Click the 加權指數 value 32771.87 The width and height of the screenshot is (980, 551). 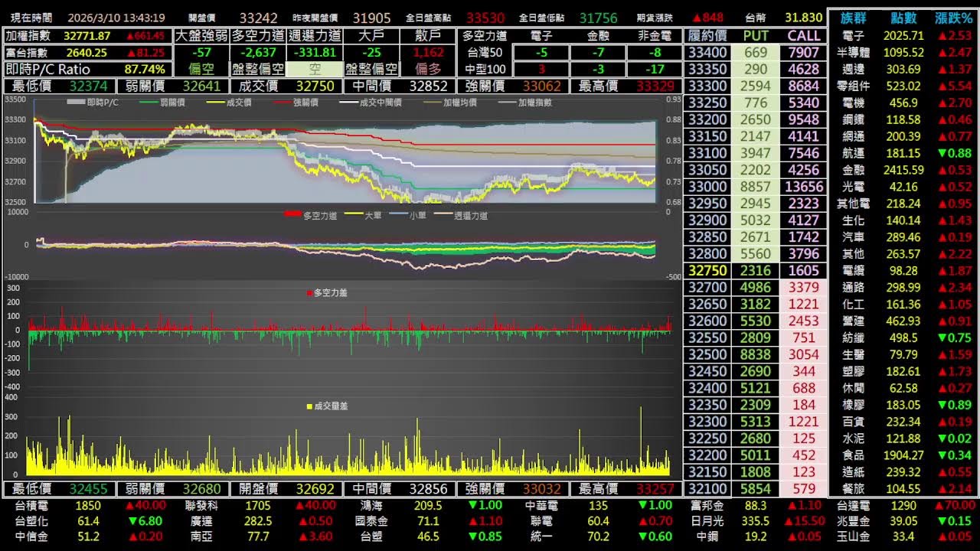(87, 35)
